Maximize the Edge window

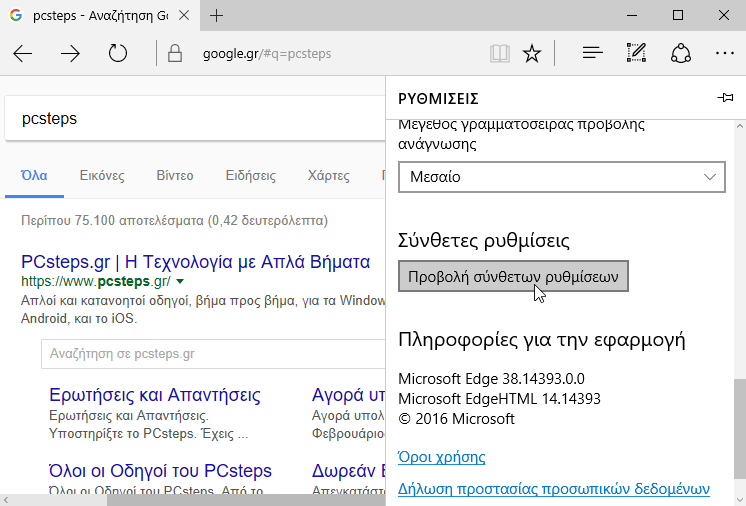coord(678,16)
